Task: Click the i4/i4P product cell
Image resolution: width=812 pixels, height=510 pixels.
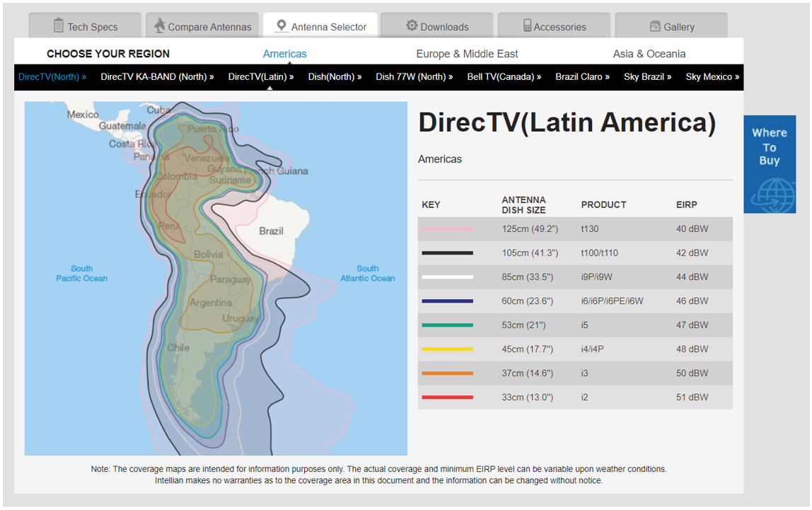Action: 593,349
